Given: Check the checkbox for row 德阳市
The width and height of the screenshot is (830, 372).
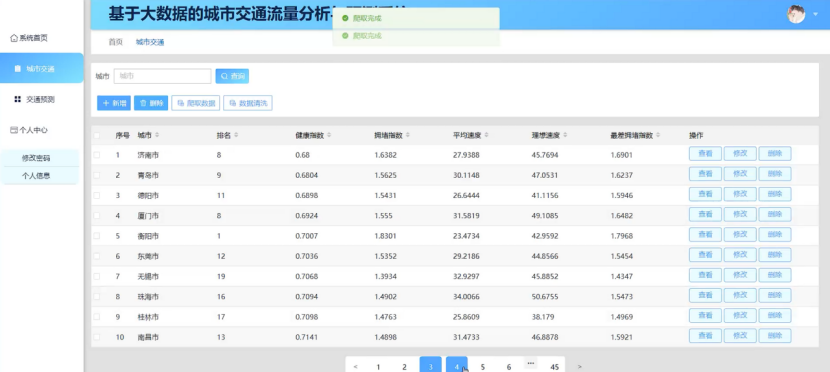Looking at the screenshot, I should (x=97, y=195).
